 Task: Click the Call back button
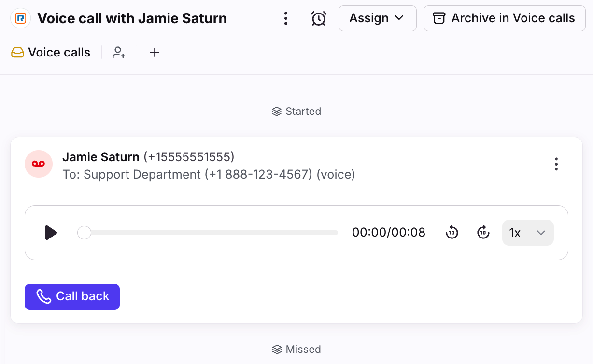click(x=72, y=296)
